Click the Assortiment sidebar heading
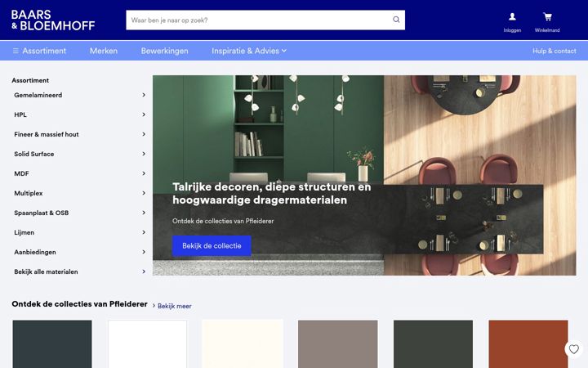Image resolution: width=588 pixels, height=368 pixels. pyautogui.click(x=30, y=80)
